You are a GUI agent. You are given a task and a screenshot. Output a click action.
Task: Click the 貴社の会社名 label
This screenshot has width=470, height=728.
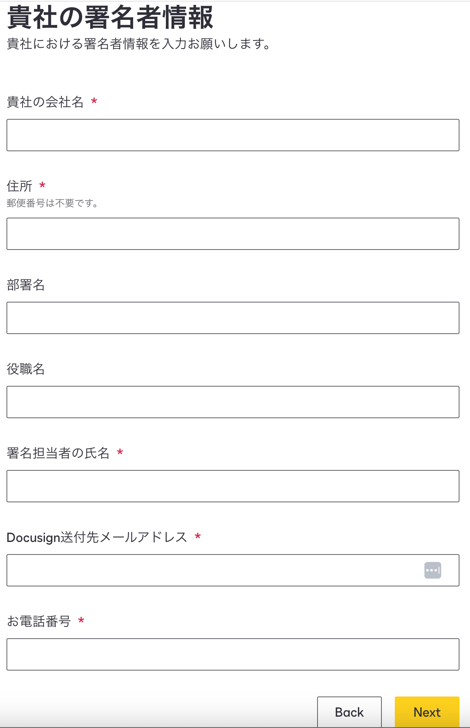(45, 102)
